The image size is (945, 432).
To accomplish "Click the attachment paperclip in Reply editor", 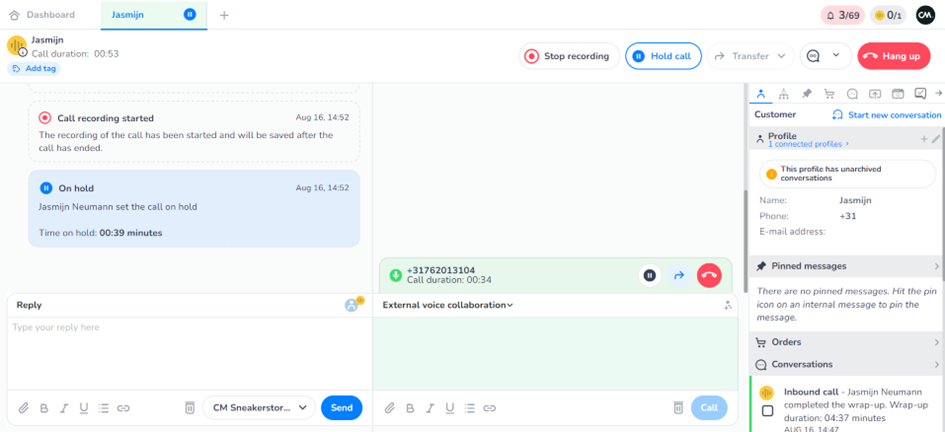I will (x=24, y=408).
